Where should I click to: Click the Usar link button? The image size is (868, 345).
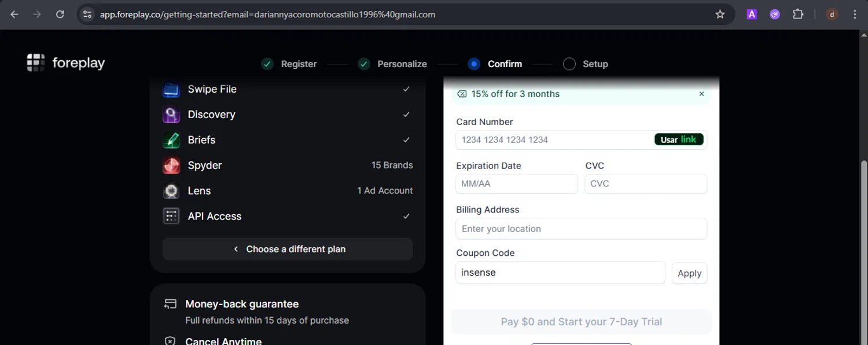point(679,140)
